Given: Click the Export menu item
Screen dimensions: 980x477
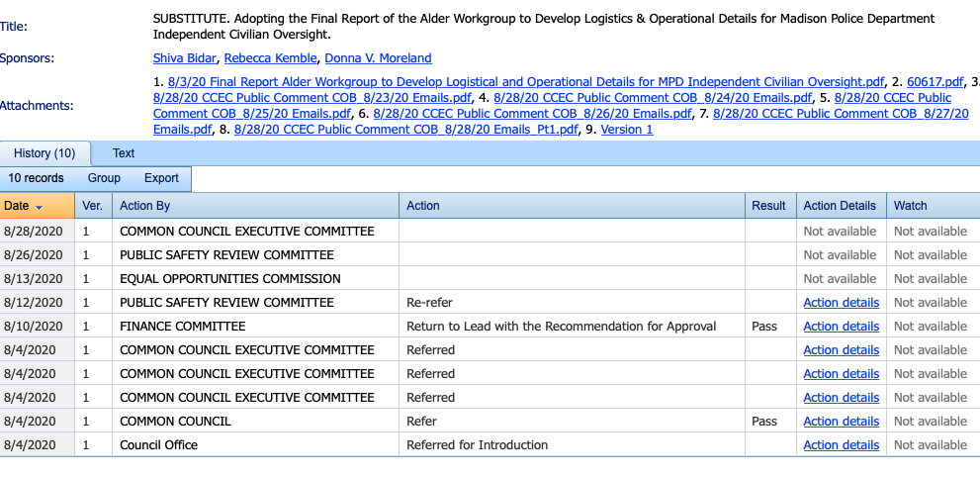Looking at the screenshot, I should [161, 178].
